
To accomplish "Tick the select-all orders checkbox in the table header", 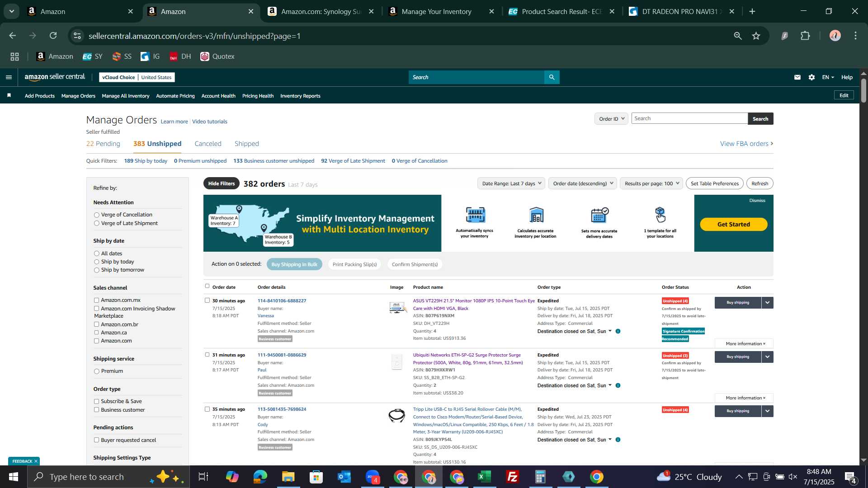I will 207,286.
